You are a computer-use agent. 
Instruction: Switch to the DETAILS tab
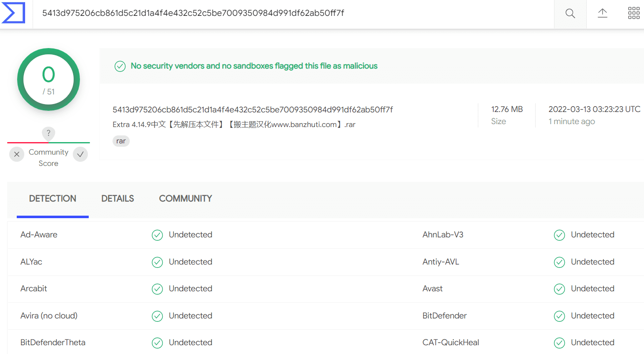coord(118,199)
